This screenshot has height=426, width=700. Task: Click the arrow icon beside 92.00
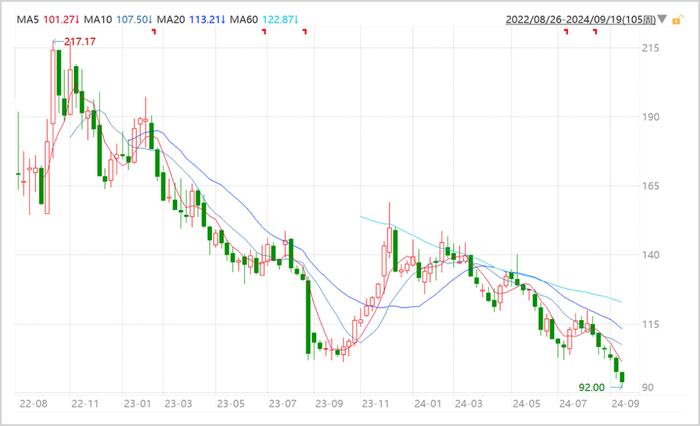[615, 387]
